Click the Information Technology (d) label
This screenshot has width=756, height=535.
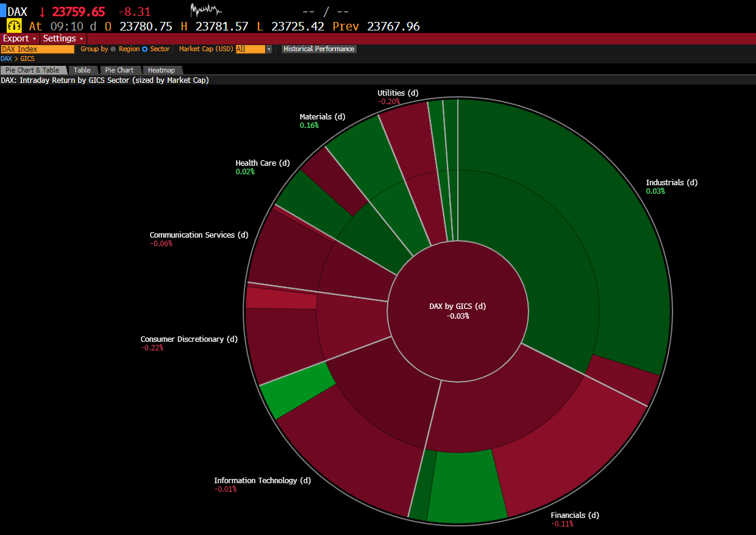coord(262,480)
